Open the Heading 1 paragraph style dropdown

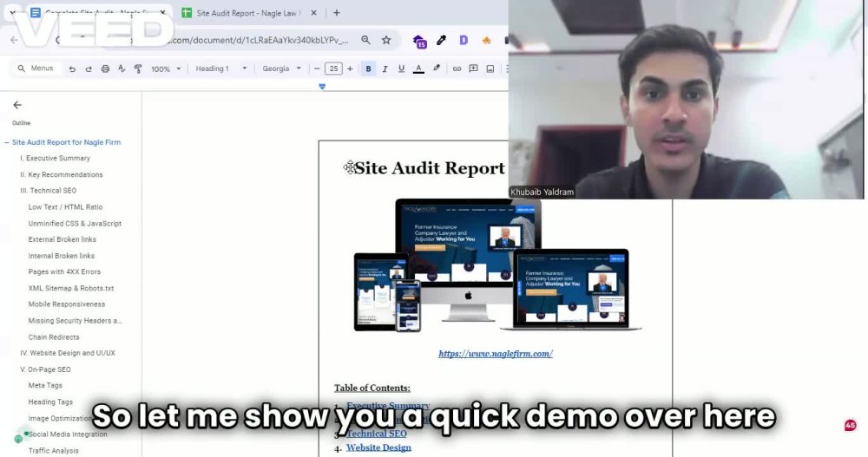(220, 69)
